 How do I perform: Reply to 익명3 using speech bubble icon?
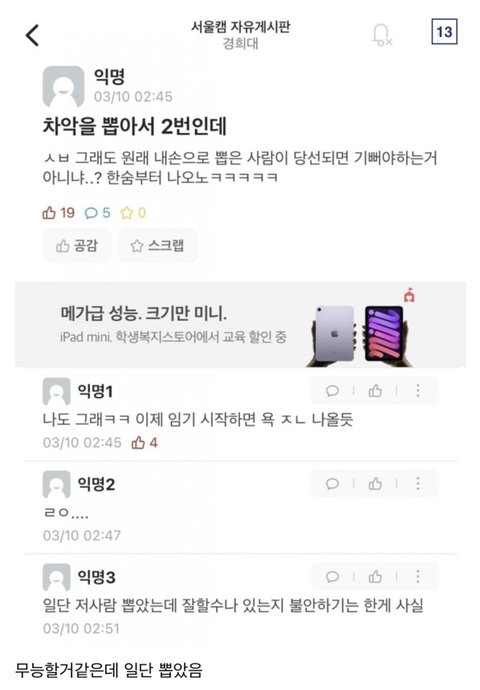click(332, 576)
